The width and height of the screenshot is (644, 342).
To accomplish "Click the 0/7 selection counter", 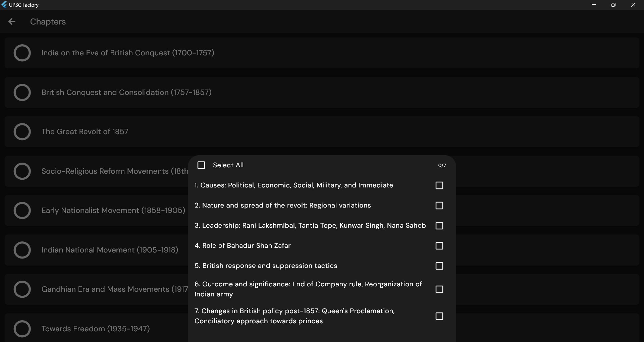I will pyautogui.click(x=442, y=165).
